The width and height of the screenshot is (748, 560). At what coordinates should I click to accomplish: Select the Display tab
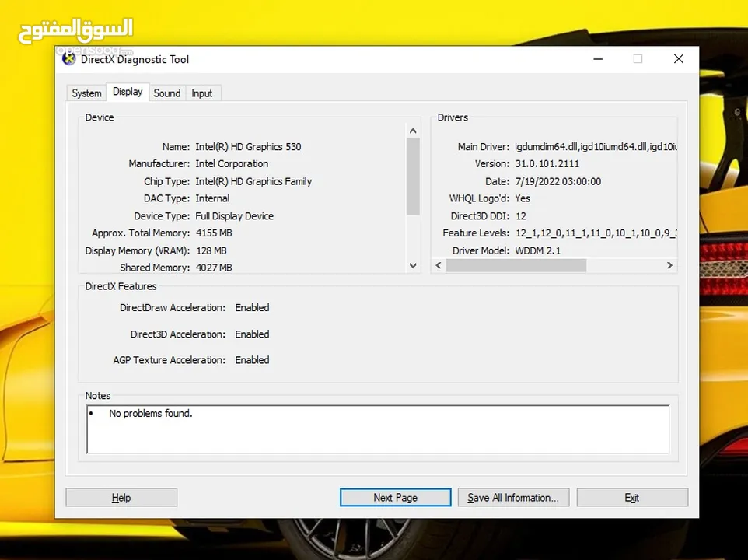128,92
